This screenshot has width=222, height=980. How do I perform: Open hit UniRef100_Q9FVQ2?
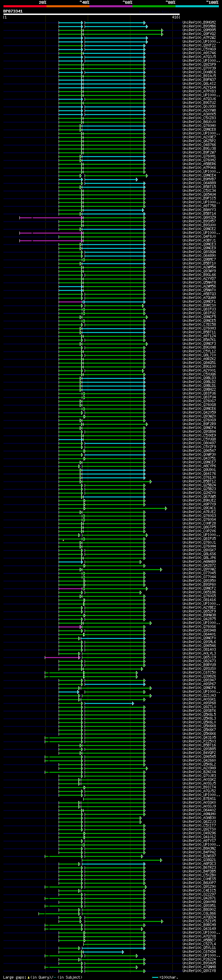(x=199, y=34)
